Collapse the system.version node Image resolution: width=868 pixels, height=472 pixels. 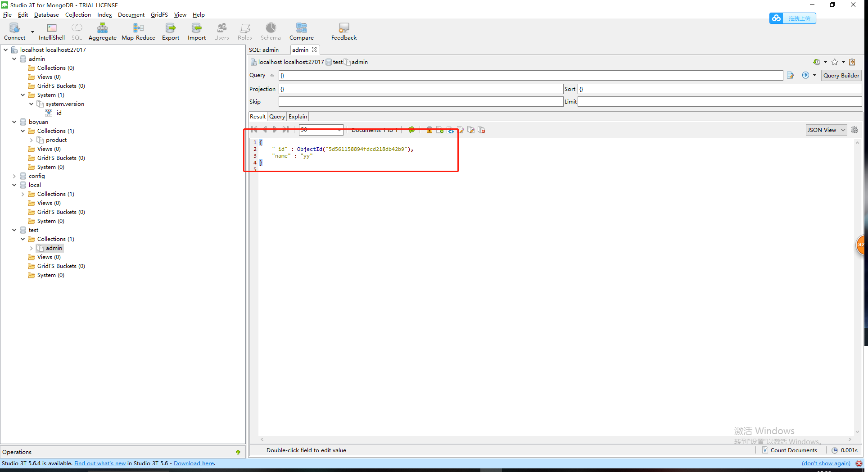31,104
